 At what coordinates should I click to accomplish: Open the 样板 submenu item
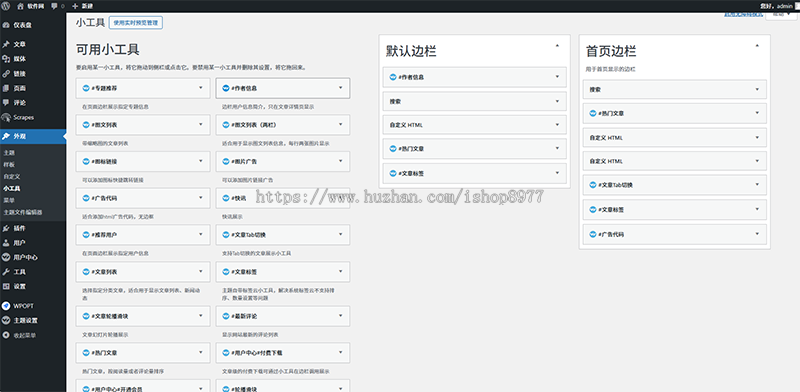[x=9, y=164]
